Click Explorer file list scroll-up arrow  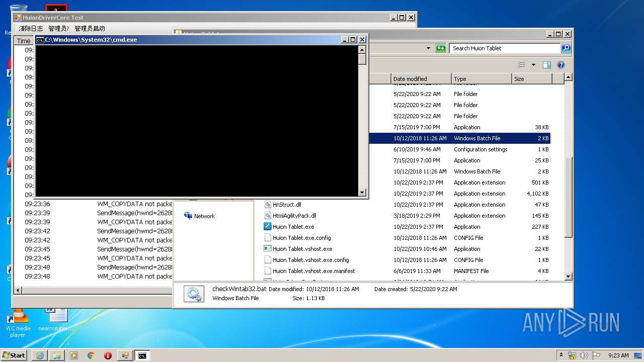(568, 77)
